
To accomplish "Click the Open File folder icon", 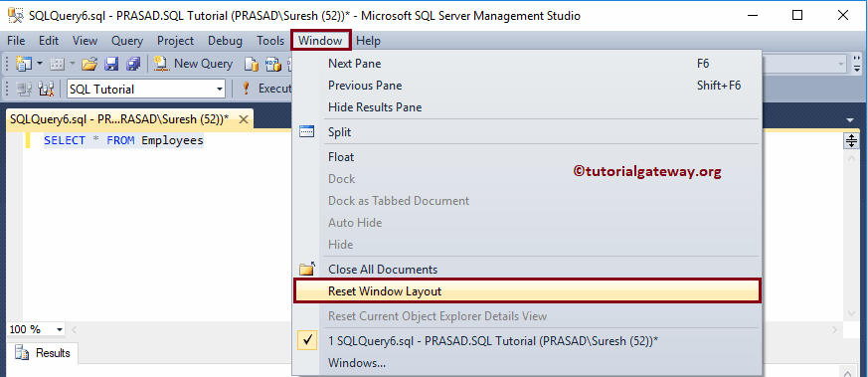I will [x=89, y=64].
